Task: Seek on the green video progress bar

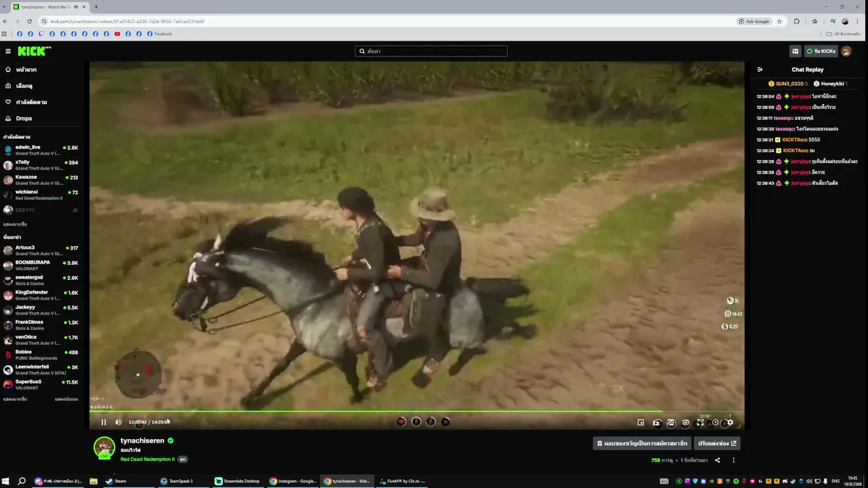Action: (x=416, y=411)
